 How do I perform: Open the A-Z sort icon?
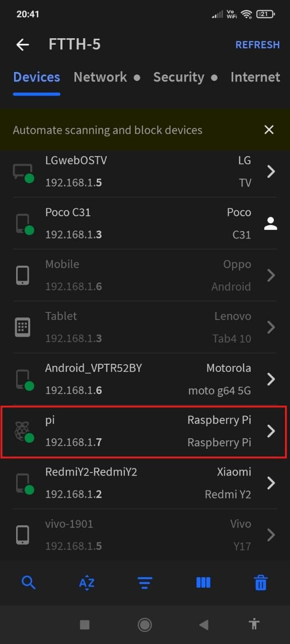[87, 583]
